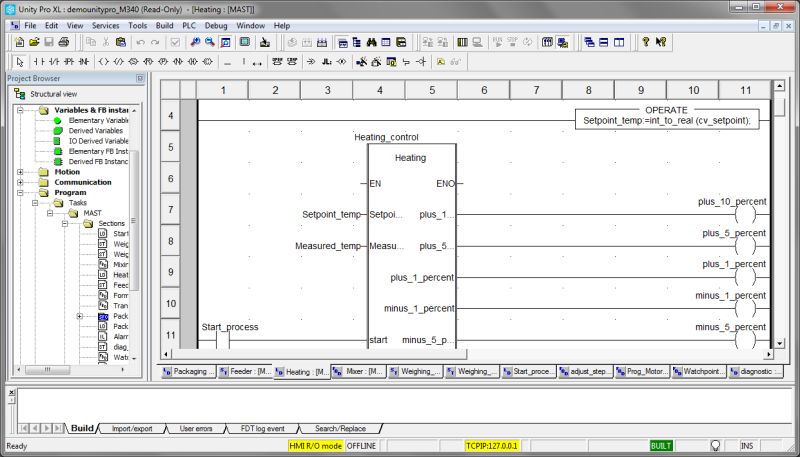Click the plus_10_percent coil
This screenshot has height=457, width=800.
[744, 215]
